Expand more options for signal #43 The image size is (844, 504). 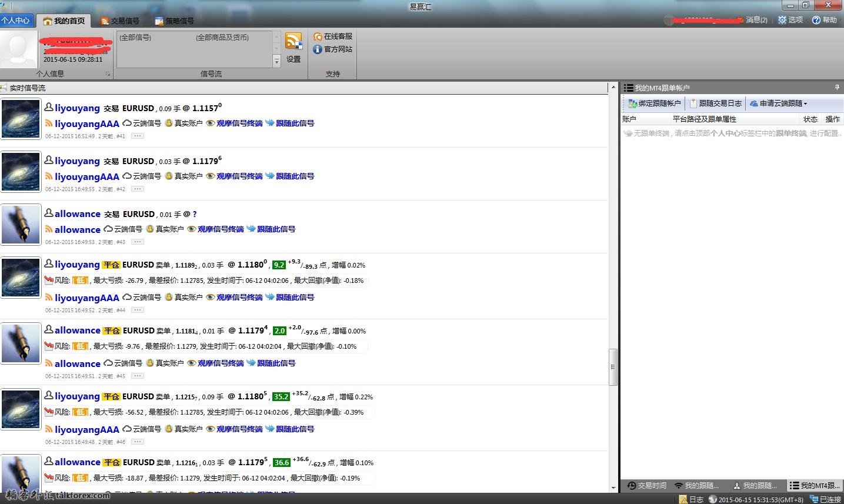[x=137, y=242]
